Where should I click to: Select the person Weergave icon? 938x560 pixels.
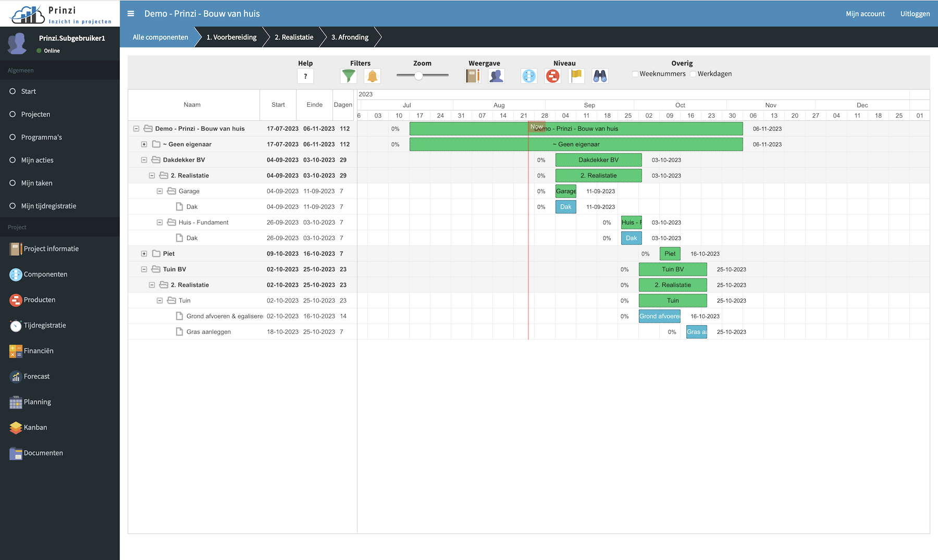(496, 76)
